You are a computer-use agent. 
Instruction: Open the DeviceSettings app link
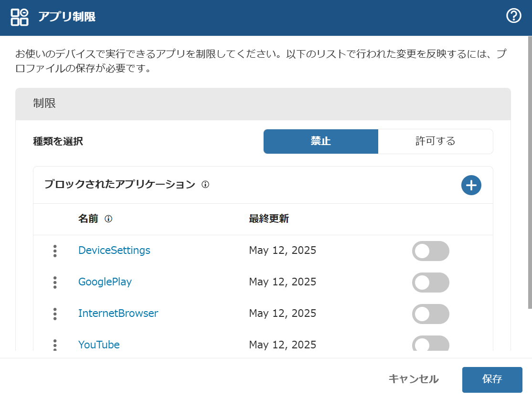[114, 250]
